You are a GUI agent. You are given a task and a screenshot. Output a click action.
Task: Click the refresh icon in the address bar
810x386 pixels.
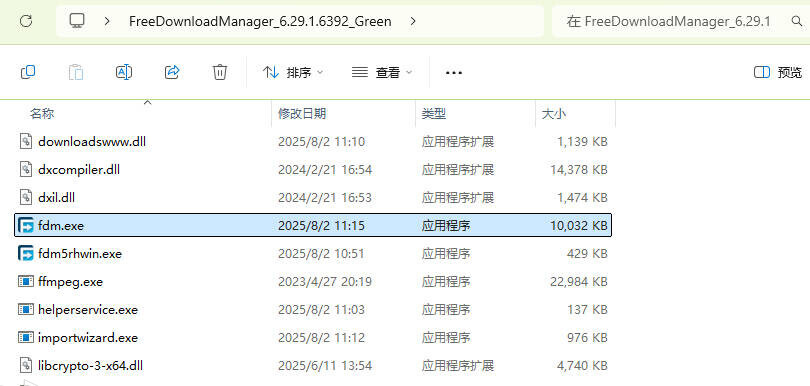tap(26, 21)
